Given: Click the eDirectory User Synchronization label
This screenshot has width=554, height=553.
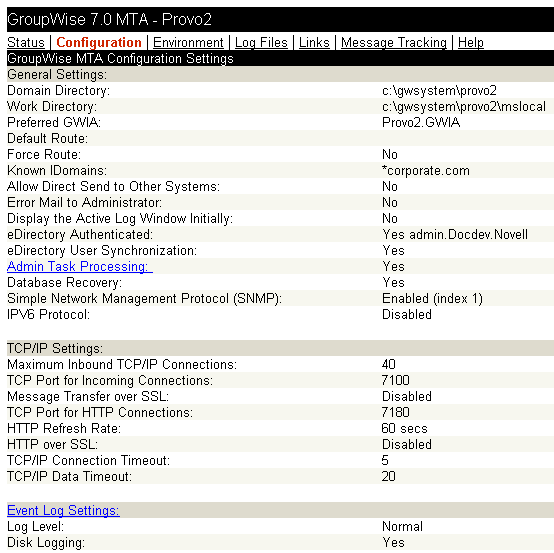Looking at the screenshot, I should point(102,250).
